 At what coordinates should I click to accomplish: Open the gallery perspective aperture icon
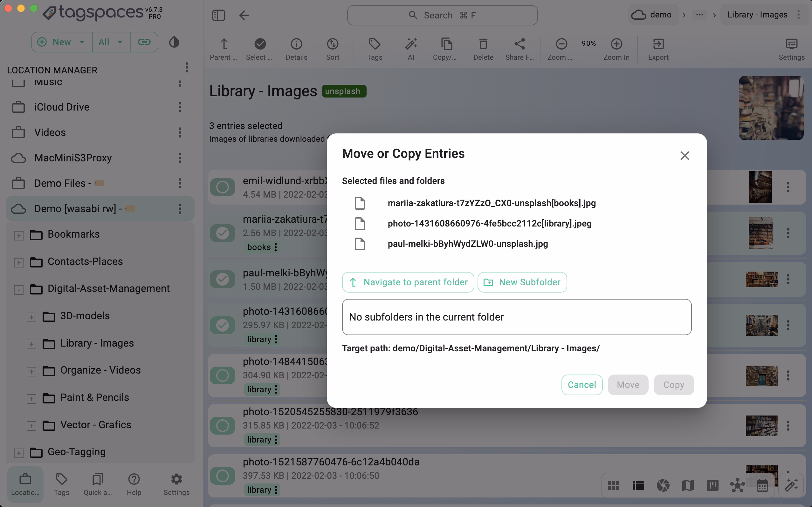(x=663, y=485)
